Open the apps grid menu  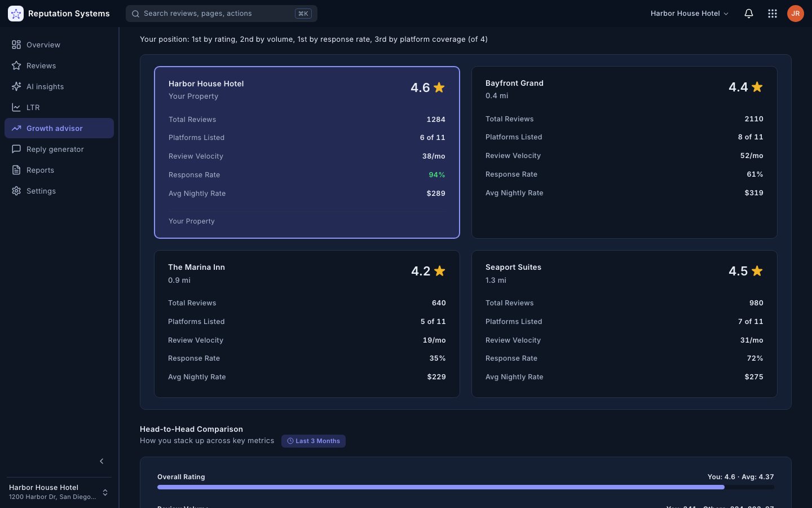tap(773, 14)
